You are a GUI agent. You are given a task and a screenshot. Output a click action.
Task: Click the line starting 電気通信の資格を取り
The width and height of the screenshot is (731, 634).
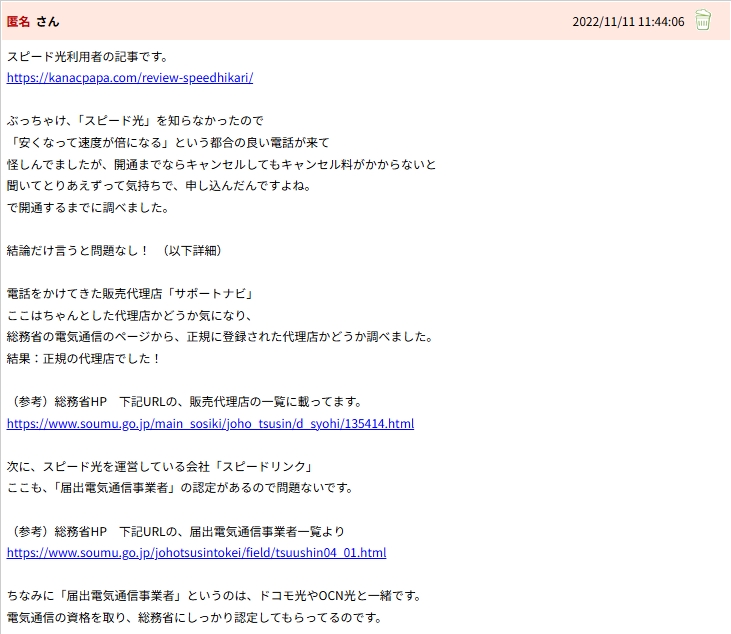pos(195,618)
